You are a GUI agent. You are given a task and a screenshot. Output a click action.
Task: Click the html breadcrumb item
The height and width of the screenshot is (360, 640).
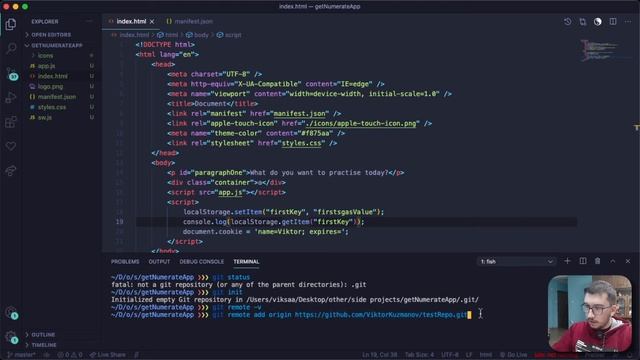coord(168,35)
